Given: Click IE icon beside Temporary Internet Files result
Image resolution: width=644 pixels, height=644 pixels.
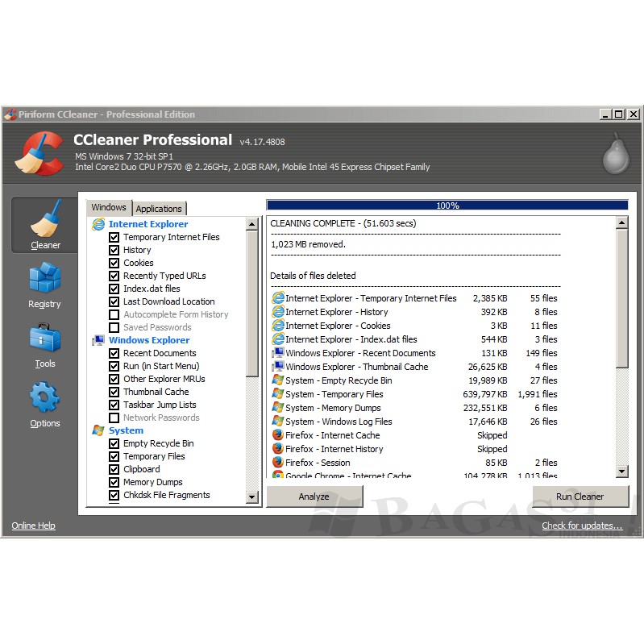Looking at the screenshot, I should click(278, 298).
